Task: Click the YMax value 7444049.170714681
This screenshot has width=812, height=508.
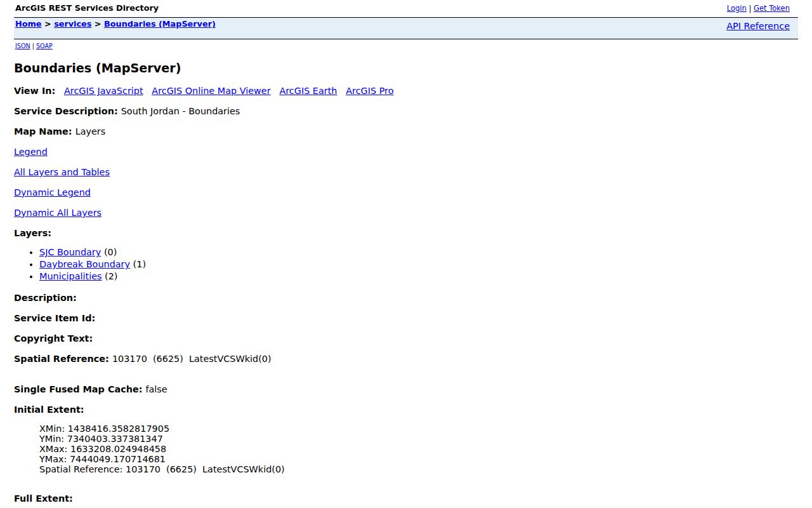Action: pos(117,459)
